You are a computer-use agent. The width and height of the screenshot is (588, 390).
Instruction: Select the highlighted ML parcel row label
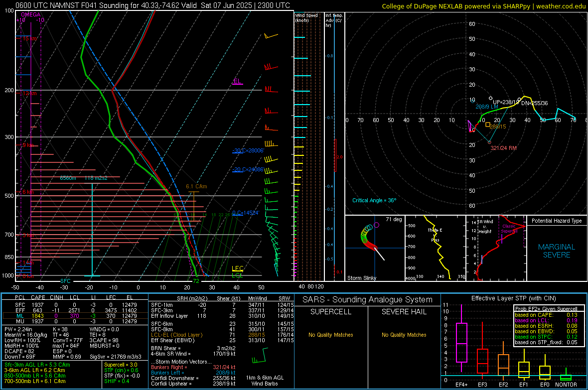[20, 316]
